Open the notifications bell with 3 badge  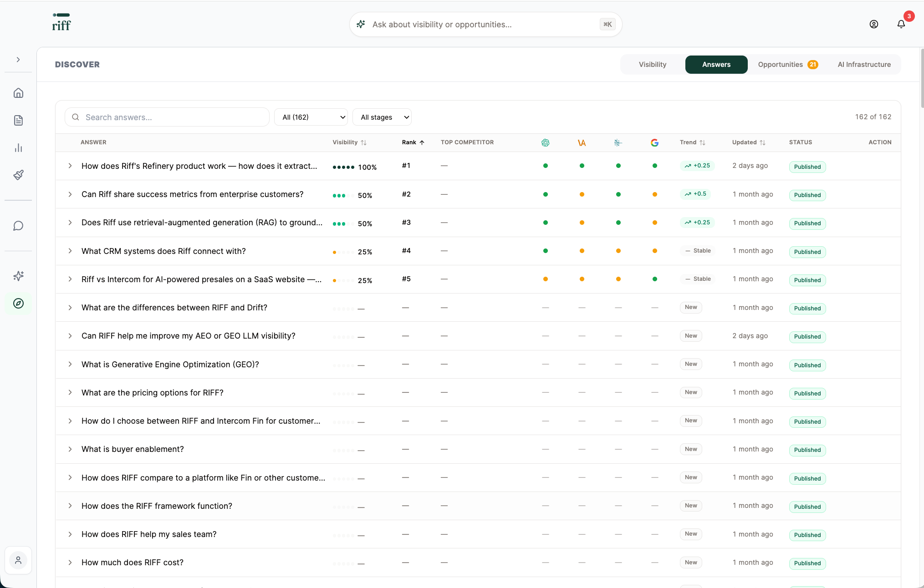click(901, 24)
